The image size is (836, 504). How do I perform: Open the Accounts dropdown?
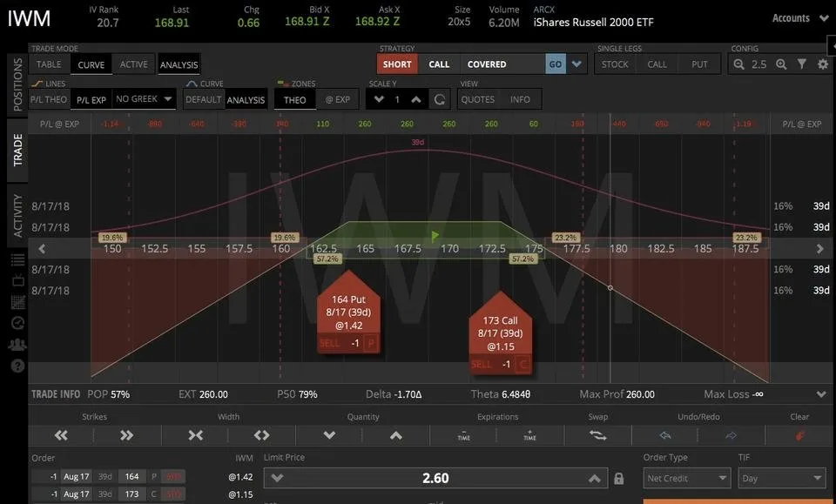point(800,18)
